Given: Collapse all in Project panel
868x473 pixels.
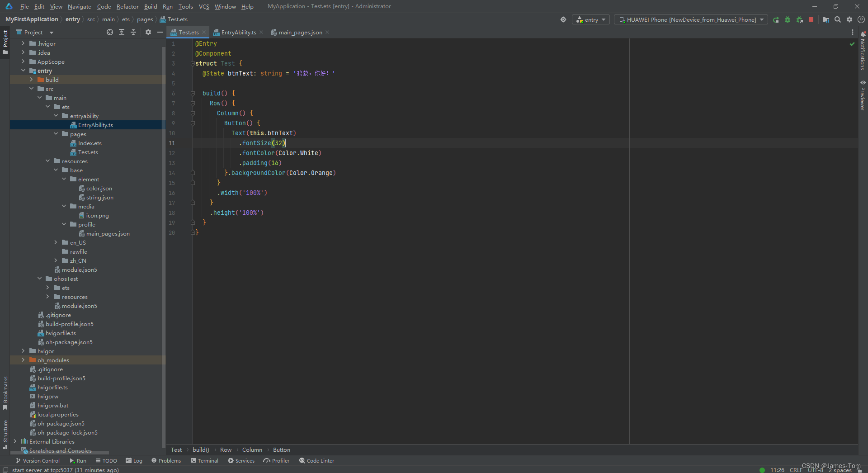Looking at the screenshot, I should pyautogui.click(x=133, y=32).
